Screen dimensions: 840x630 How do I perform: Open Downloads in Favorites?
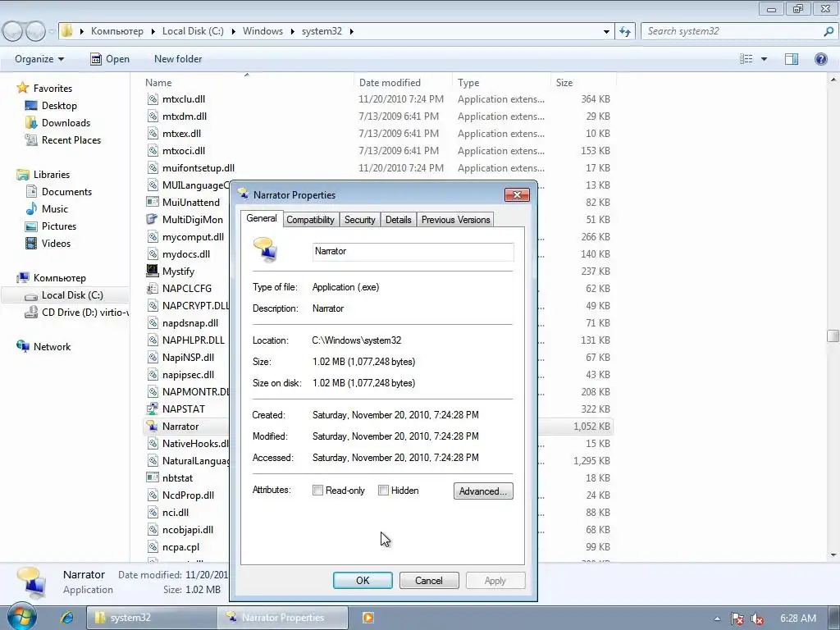pyautogui.click(x=66, y=123)
